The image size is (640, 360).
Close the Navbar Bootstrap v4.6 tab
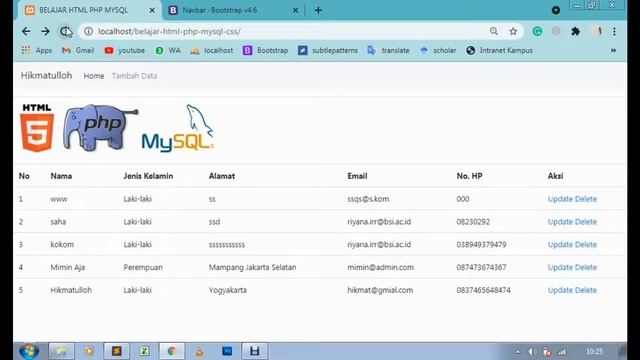click(295, 10)
